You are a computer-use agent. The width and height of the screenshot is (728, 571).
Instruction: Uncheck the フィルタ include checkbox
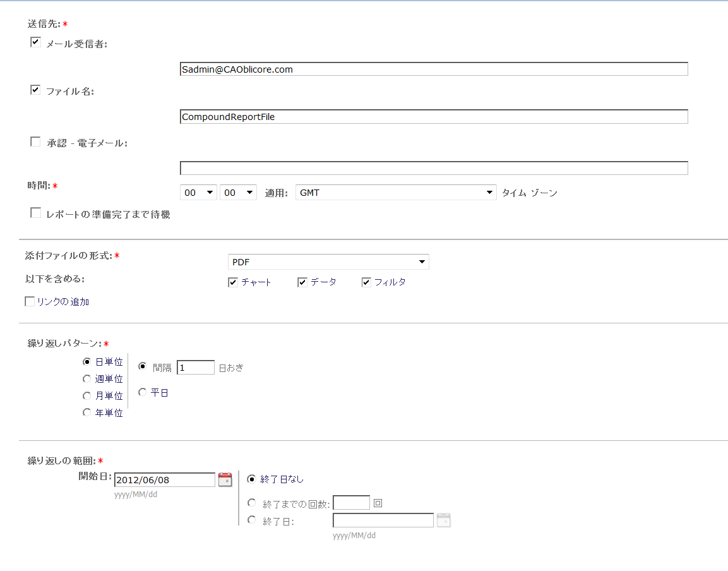(366, 282)
